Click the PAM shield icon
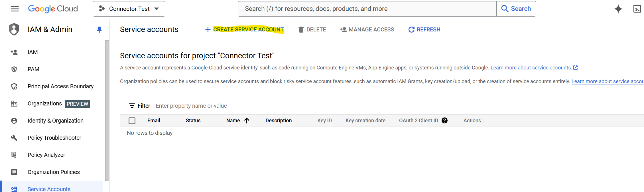The height and width of the screenshot is (192, 644). click(14, 69)
